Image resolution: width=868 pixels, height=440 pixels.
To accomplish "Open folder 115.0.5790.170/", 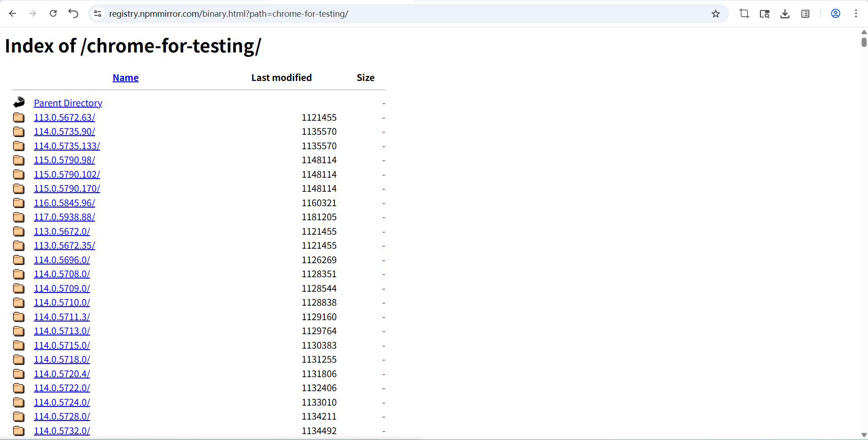I will [67, 189].
